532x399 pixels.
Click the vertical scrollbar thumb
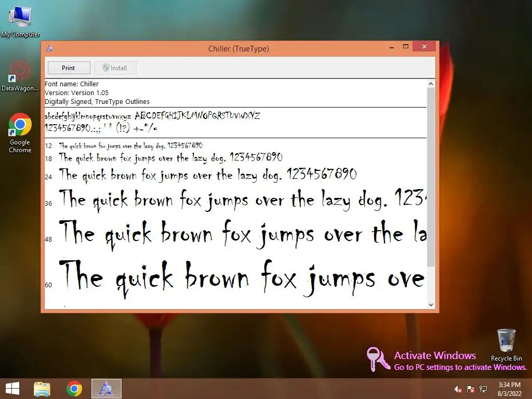tap(431, 177)
